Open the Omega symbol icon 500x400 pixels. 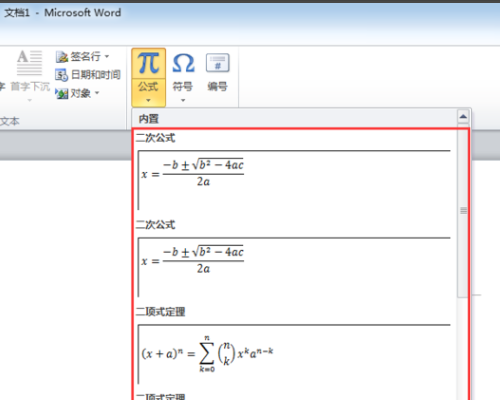point(183,63)
